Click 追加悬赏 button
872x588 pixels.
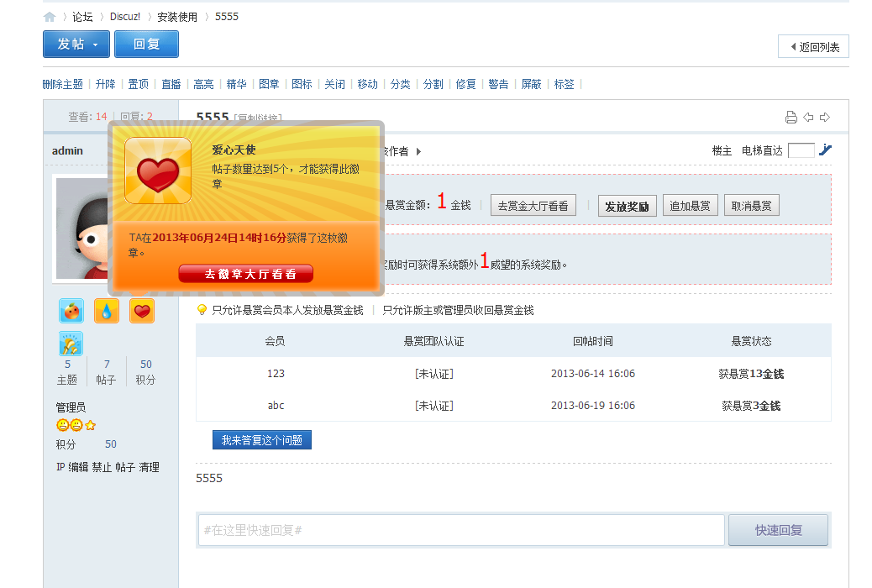click(x=691, y=206)
